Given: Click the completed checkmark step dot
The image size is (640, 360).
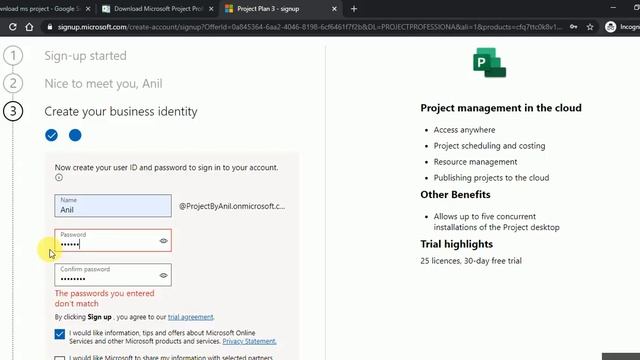Looking at the screenshot, I should tap(51, 135).
